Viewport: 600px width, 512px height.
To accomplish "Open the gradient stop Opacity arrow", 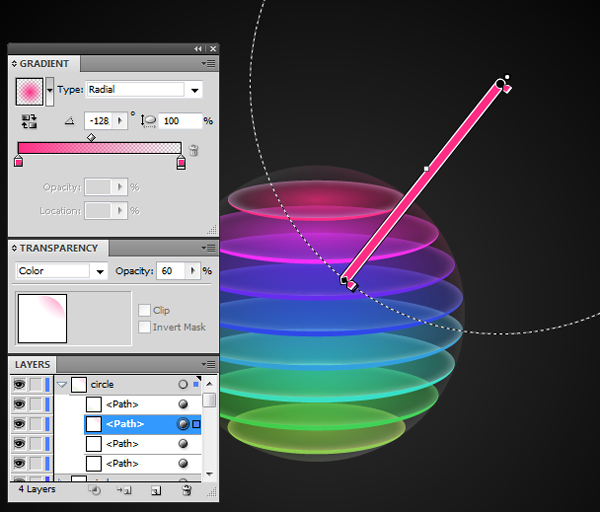I will 120,187.
